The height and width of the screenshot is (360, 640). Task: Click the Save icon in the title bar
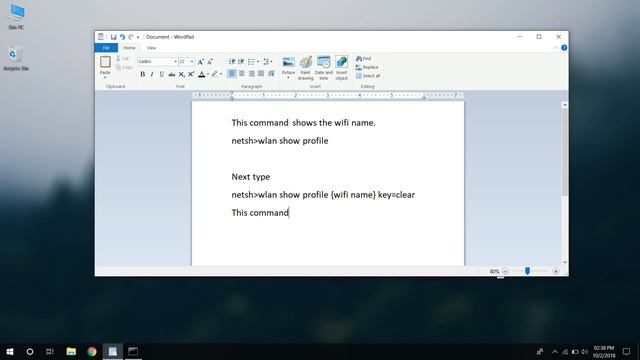113,37
